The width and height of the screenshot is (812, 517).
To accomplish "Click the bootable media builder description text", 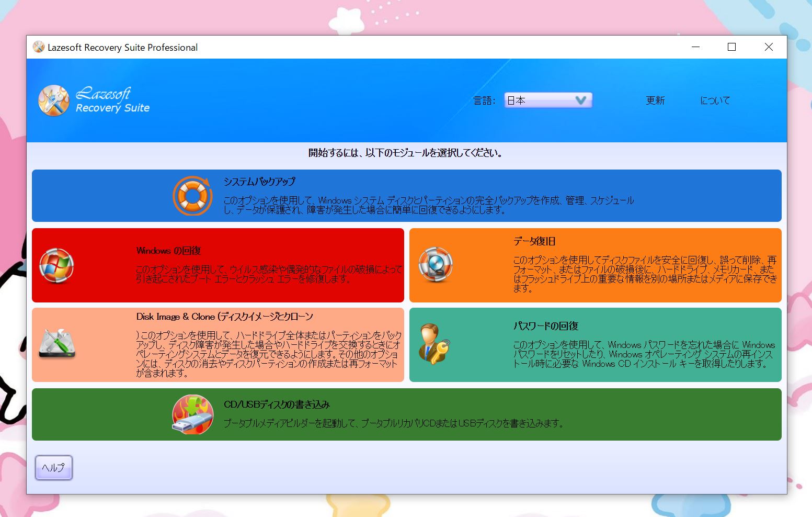I will (394, 423).
